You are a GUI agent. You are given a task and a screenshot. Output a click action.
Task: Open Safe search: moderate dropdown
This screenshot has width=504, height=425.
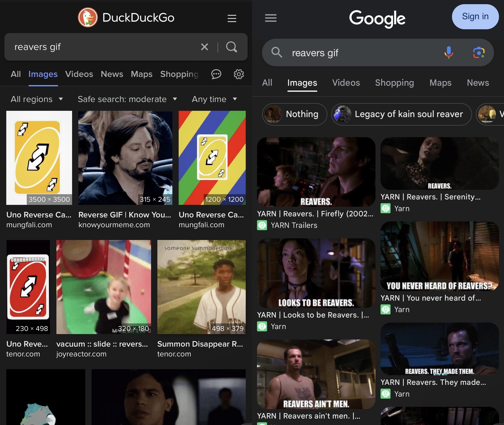[127, 99]
